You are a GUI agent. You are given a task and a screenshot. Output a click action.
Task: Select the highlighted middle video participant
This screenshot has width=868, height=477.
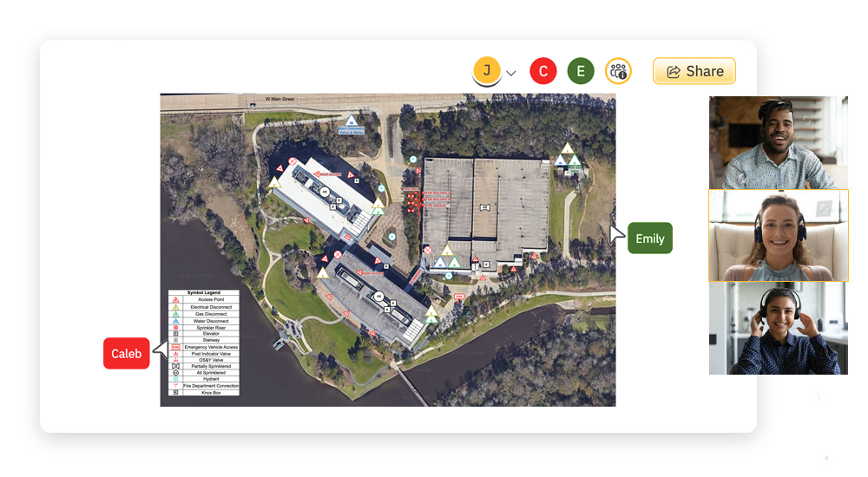coord(778,235)
